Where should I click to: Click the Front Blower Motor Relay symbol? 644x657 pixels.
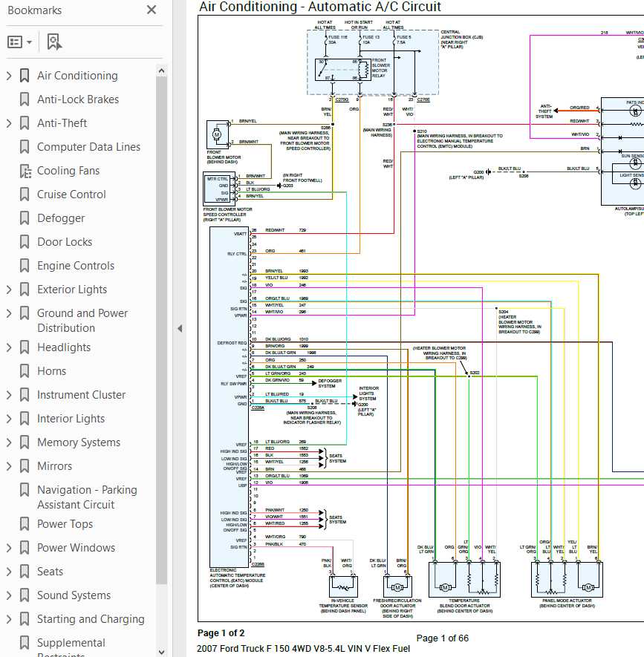pos(343,70)
